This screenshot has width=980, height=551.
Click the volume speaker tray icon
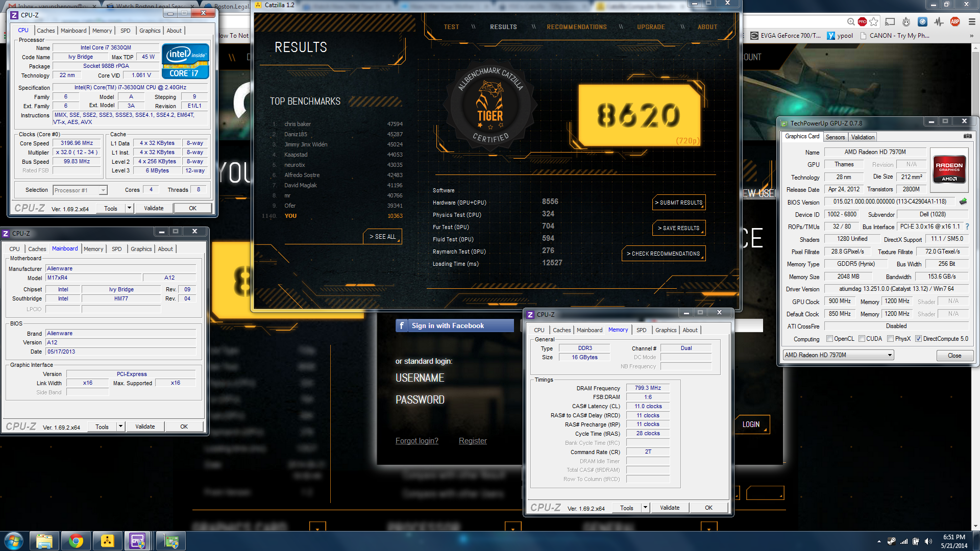pyautogui.click(x=928, y=541)
